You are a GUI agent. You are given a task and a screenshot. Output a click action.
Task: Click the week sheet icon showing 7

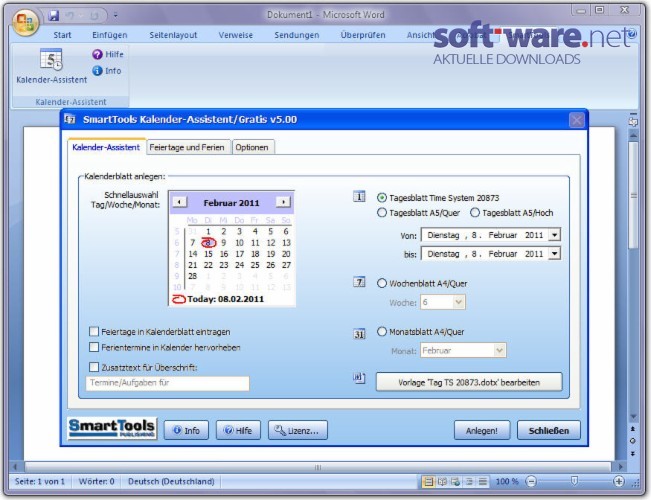359,282
